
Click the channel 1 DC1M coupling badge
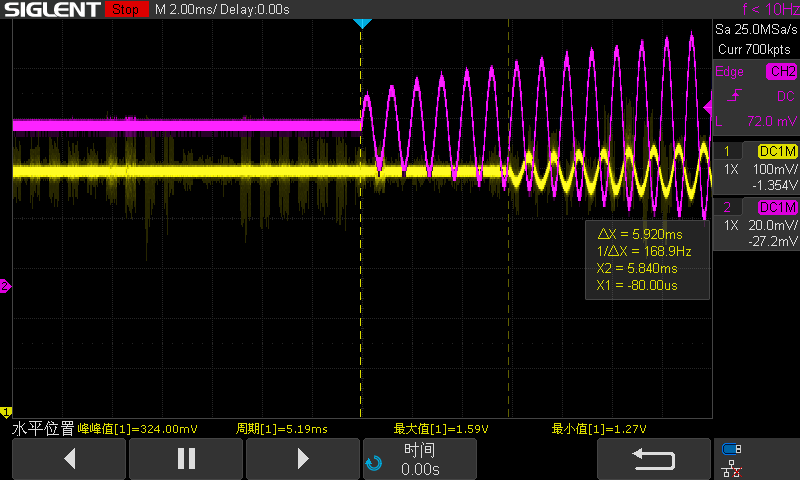pos(778,151)
